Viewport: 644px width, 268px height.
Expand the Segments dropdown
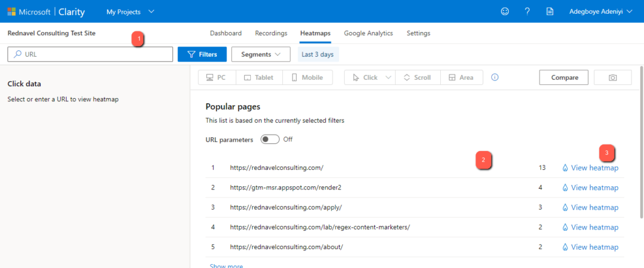(x=261, y=54)
